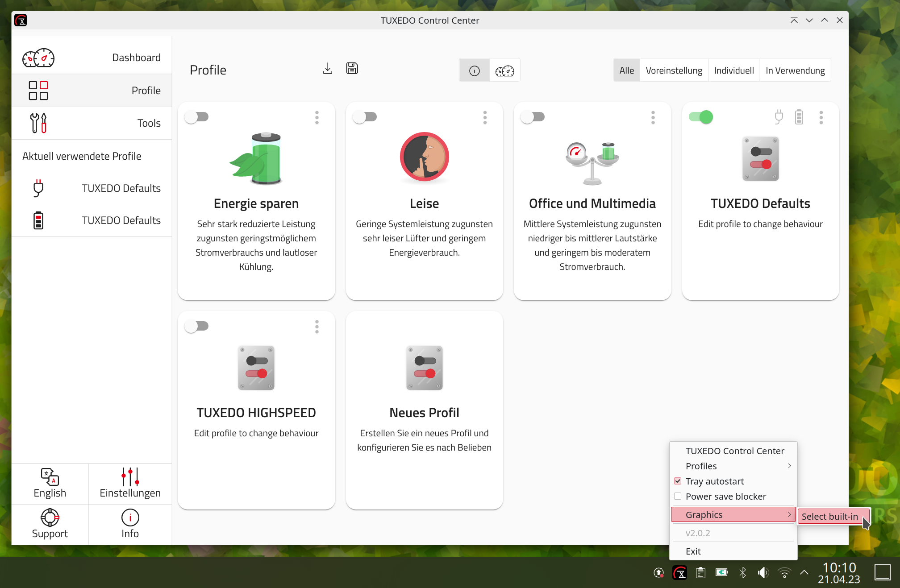900x588 pixels.
Task: Click Exit in the tray menu
Action: coord(733,551)
